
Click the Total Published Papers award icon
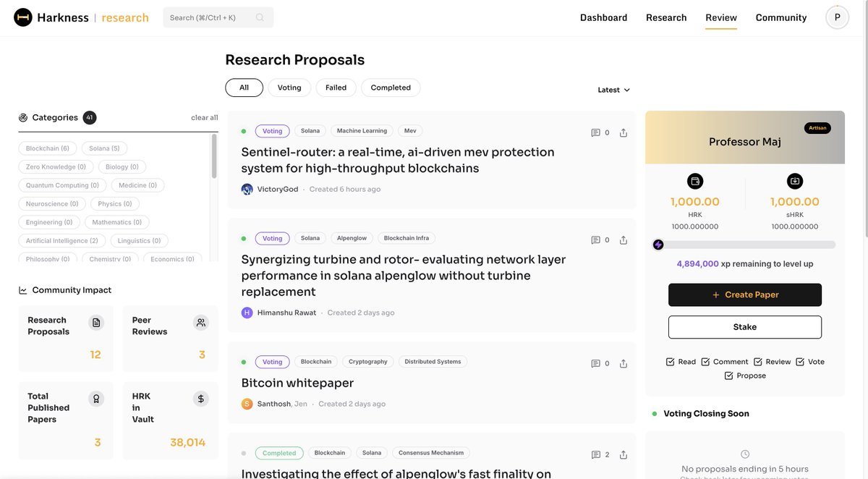pos(96,399)
